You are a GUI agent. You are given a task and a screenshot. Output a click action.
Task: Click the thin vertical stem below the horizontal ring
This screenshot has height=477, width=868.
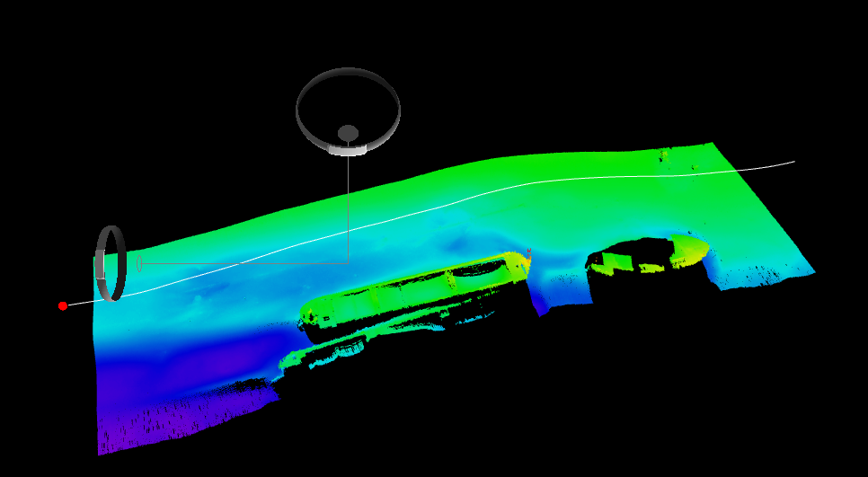tap(349, 209)
